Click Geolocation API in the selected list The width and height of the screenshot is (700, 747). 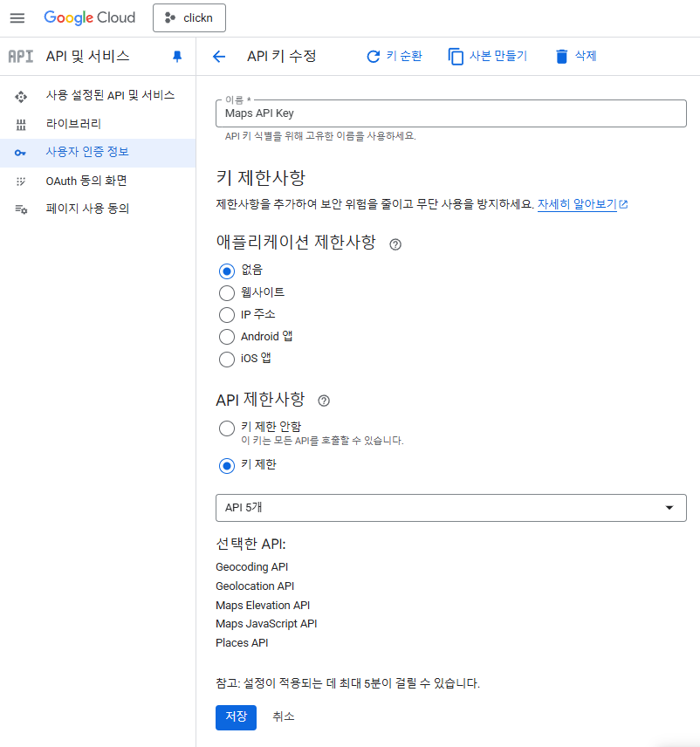(x=255, y=586)
